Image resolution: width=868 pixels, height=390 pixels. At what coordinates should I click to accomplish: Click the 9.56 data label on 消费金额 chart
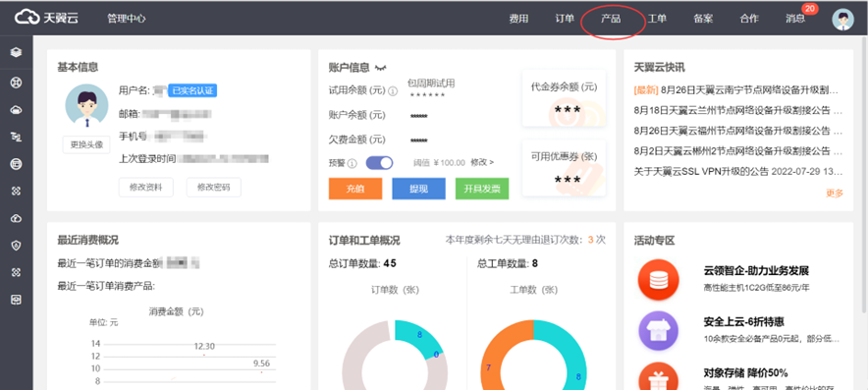[x=261, y=363]
